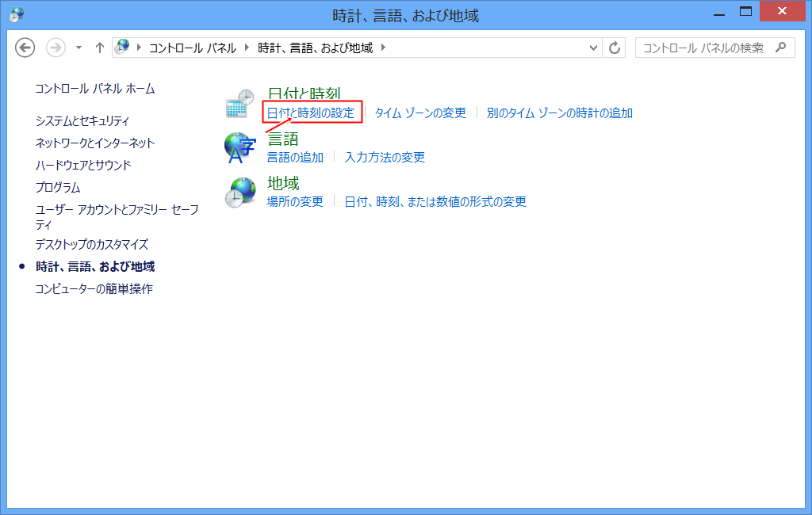The image size is (812, 515).
Task: Select ハードウェアとサウンド in sidebar
Action: [x=83, y=165]
